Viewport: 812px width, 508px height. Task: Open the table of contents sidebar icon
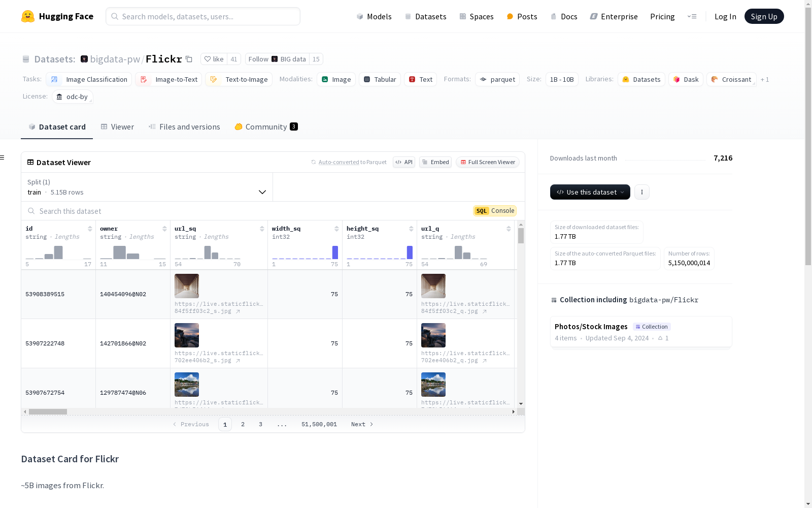[x=3, y=157]
